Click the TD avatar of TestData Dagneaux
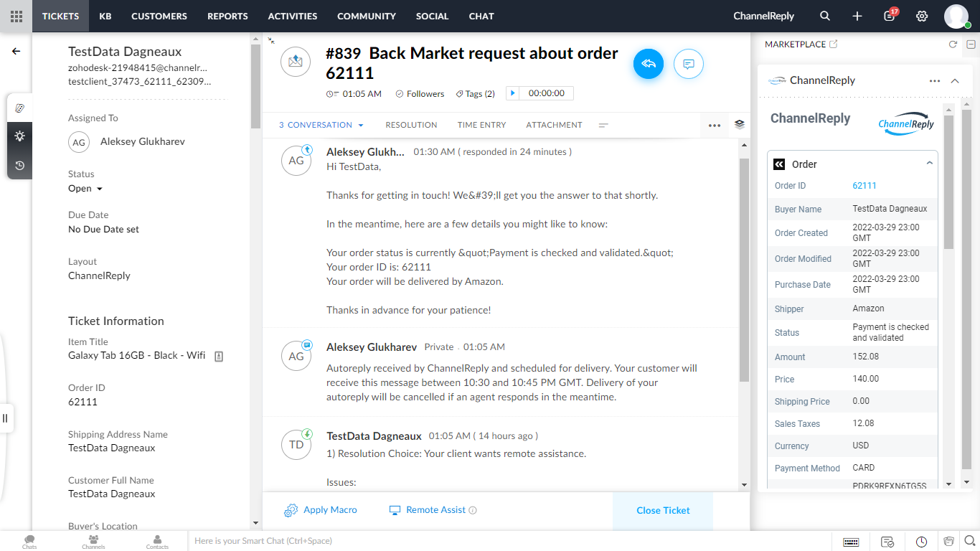The width and height of the screenshot is (980, 551). point(296,444)
